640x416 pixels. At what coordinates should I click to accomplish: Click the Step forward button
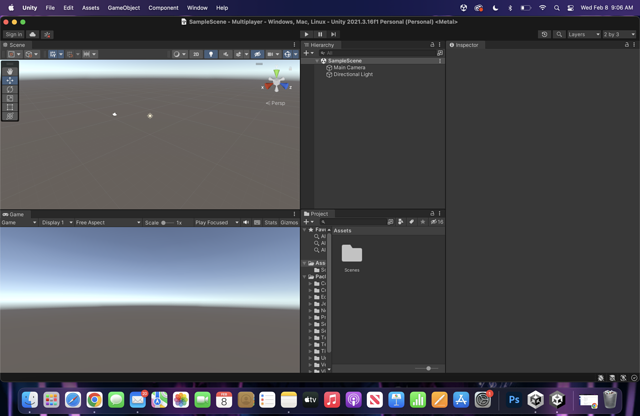[x=333, y=34]
